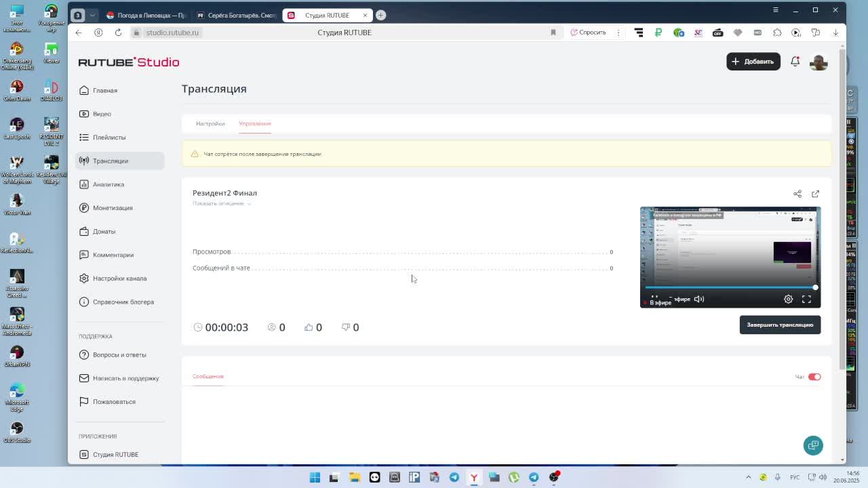This screenshot has width=868, height=488.
Task: Switch to Серёга Богатырёв browser tab
Action: tap(236, 15)
